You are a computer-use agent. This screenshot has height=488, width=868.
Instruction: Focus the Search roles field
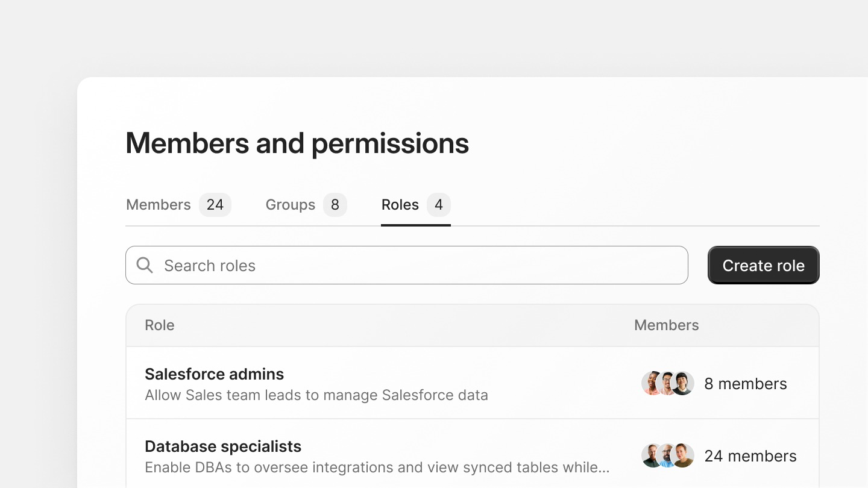[416, 265]
